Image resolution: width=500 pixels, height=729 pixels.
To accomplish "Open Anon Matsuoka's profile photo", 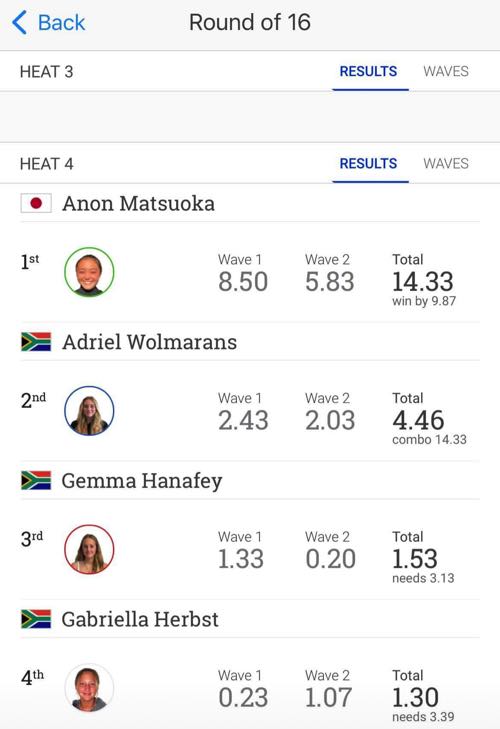I will (89, 272).
